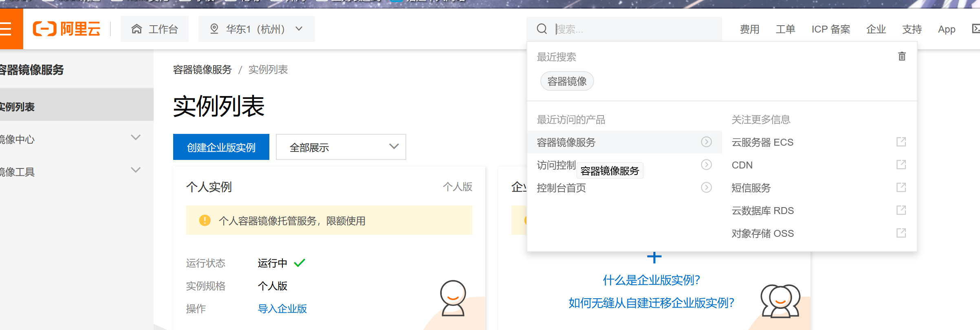The height and width of the screenshot is (330, 980).
Task: Click 运行中 status text
Action: pyautogui.click(x=272, y=263)
